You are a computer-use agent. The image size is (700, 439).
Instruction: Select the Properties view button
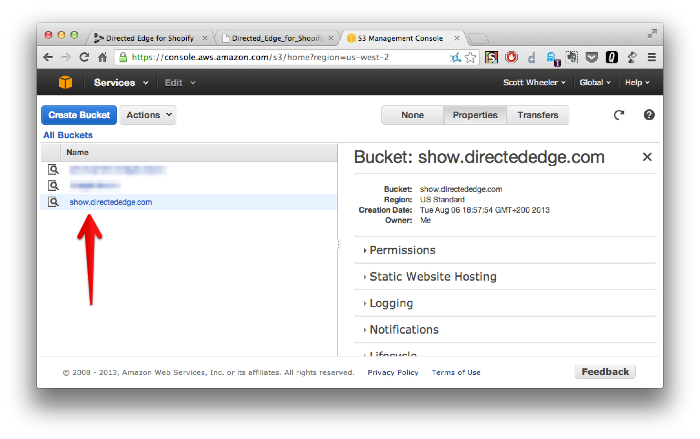(475, 115)
